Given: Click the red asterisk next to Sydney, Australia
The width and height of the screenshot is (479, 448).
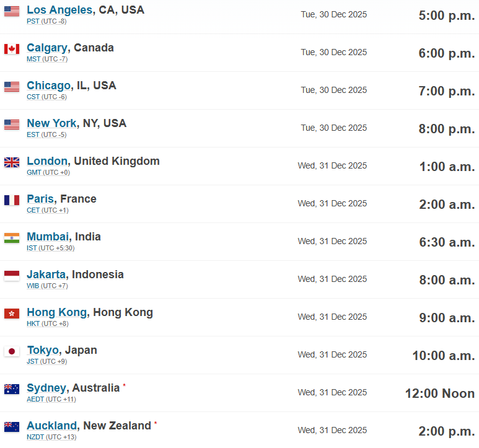Looking at the screenshot, I should (x=125, y=385).
